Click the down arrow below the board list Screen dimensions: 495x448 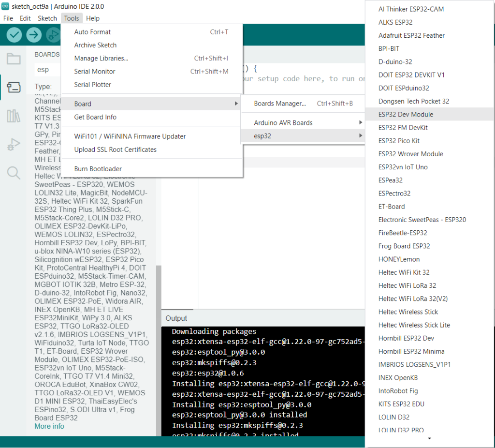pyautogui.click(x=429, y=438)
